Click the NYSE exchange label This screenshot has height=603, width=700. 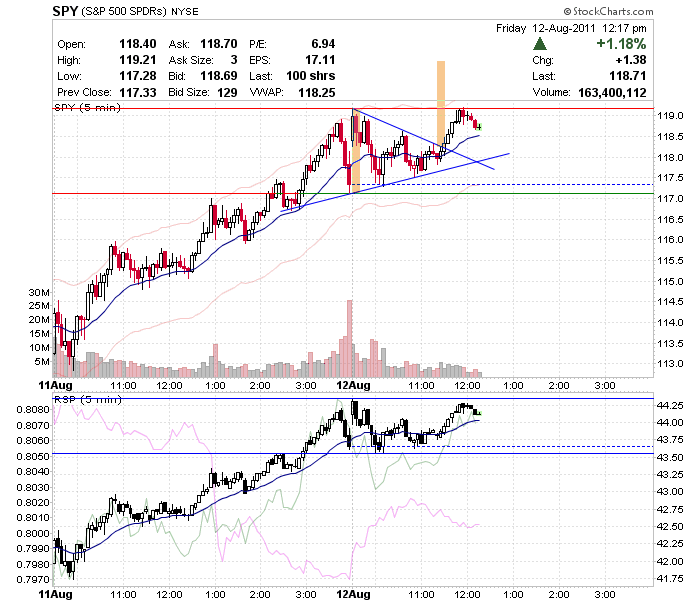click(x=185, y=12)
